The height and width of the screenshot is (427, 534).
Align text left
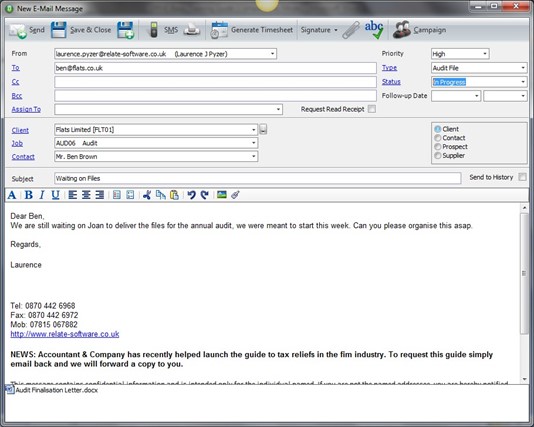73,195
